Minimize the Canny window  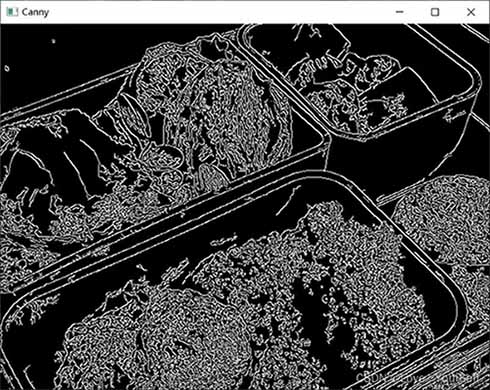[x=399, y=12]
